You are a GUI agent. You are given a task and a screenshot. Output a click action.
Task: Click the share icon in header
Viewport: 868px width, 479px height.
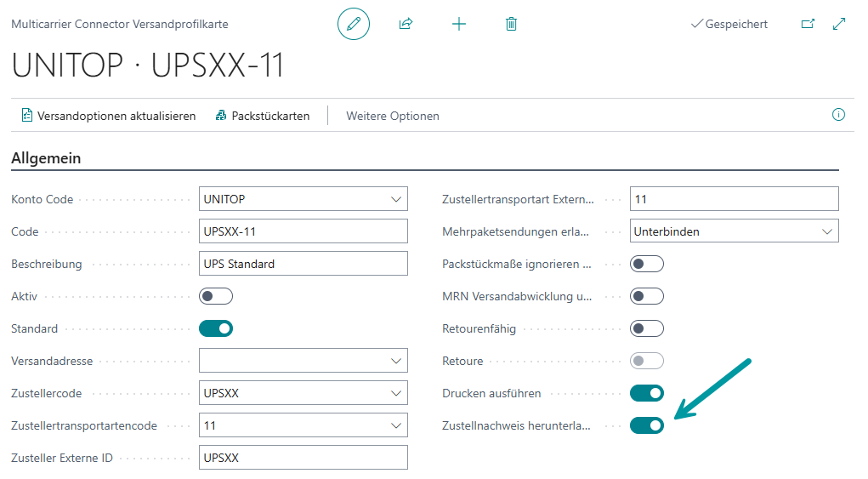406,24
